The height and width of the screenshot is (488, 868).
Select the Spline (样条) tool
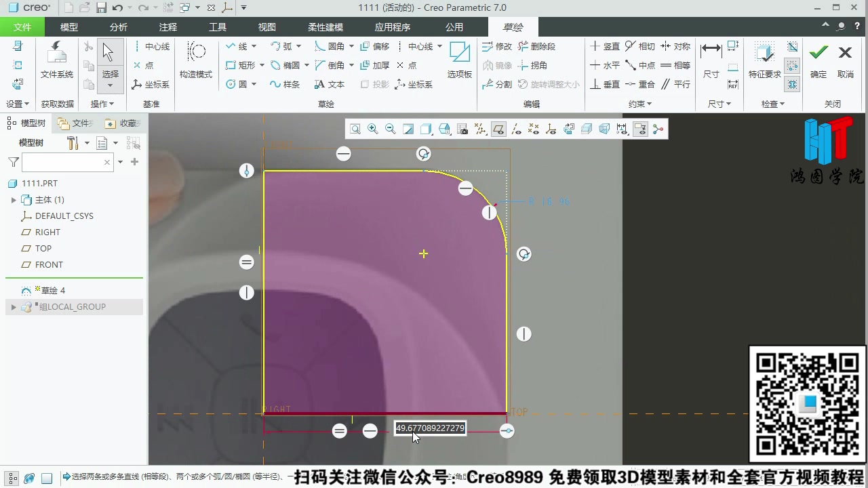point(285,85)
